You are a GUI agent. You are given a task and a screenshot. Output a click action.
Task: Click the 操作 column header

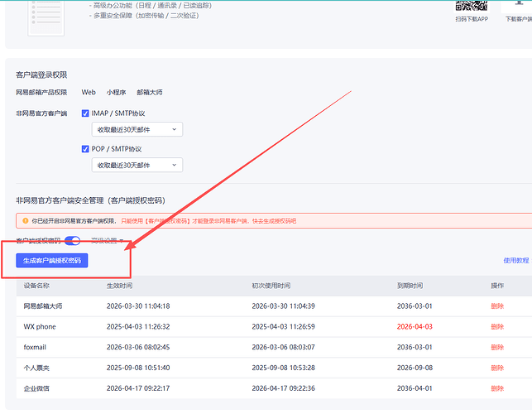coord(497,286)
